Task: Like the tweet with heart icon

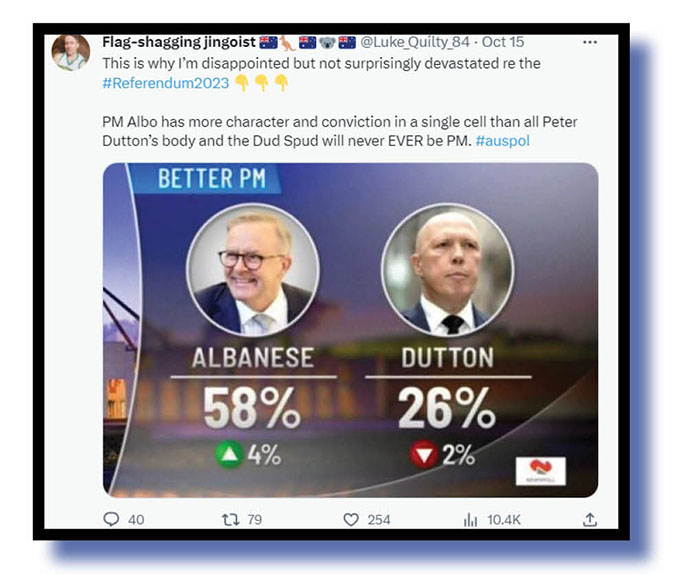Action: tap(351, 519)
